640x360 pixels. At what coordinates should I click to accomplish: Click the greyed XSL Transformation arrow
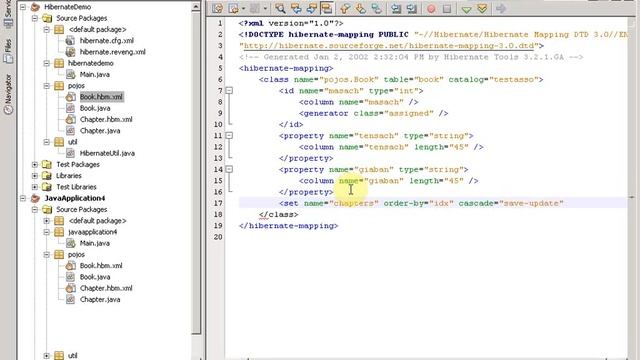point(501,9)
